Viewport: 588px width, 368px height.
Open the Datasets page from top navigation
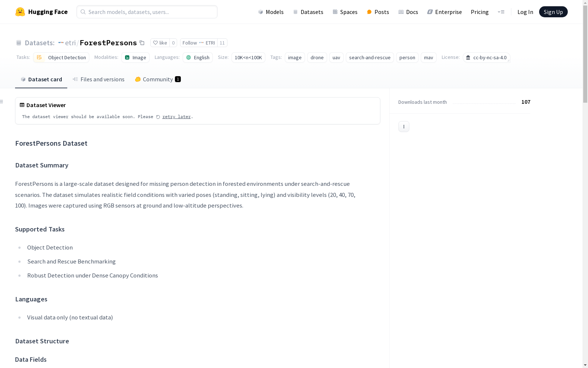click(x=308, y=12)
